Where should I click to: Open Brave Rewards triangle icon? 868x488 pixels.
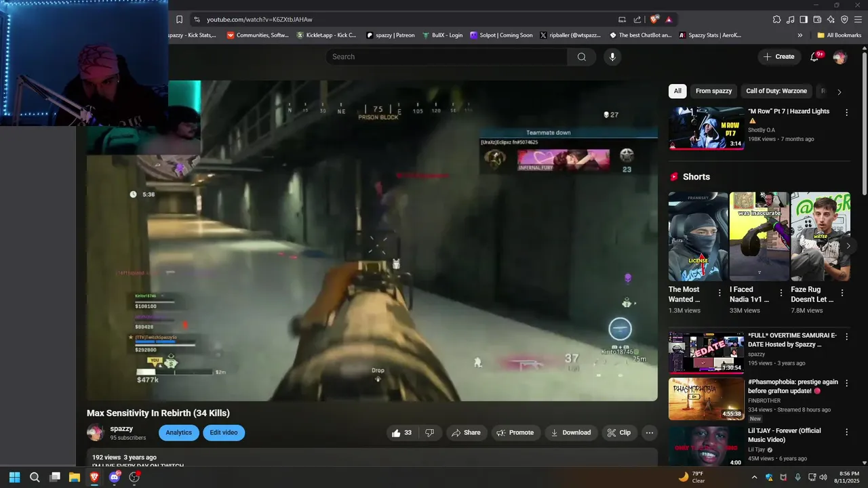669,20
